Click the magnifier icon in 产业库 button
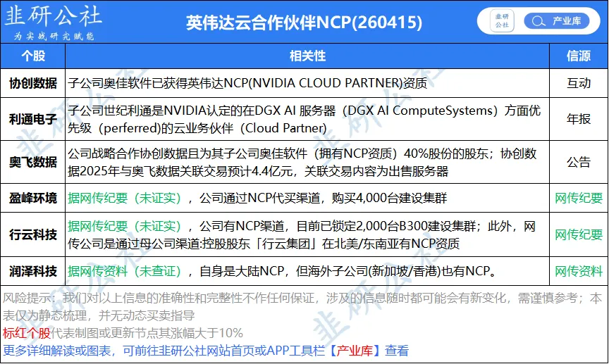This screenshot has width=609, height=364. coord(538,21)
